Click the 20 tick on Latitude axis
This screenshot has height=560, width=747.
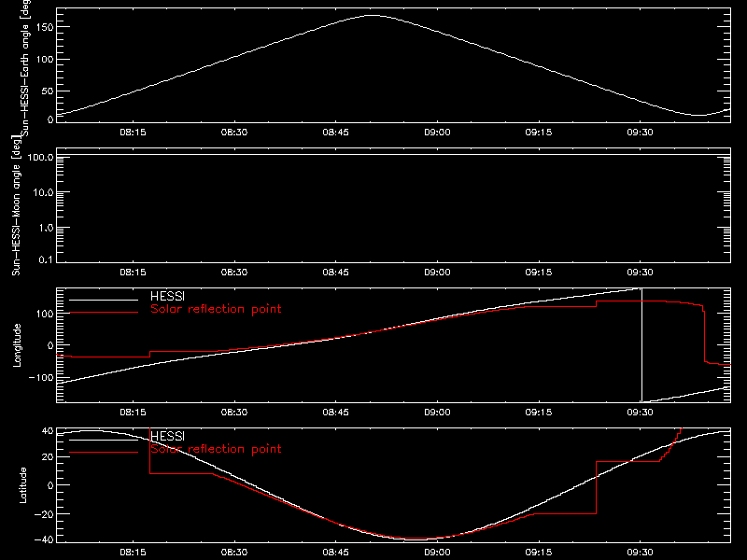pos(48,457)
